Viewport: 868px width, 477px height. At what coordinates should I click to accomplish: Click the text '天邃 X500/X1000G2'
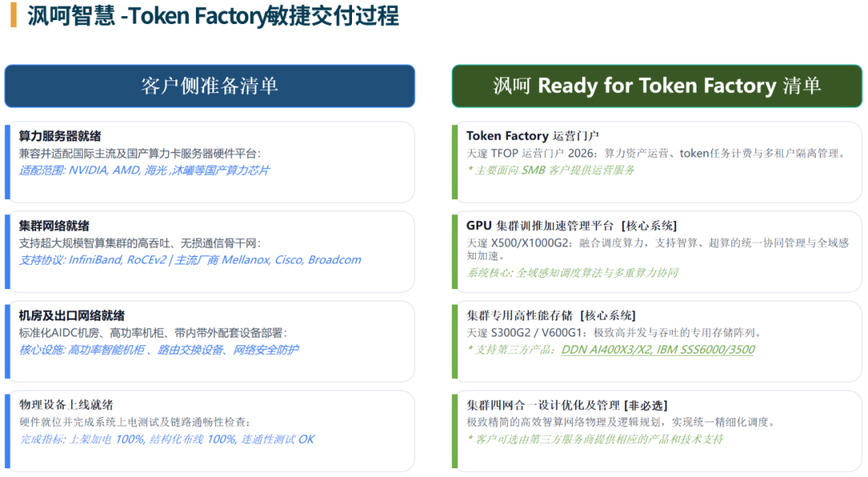[x=518, y=243]
